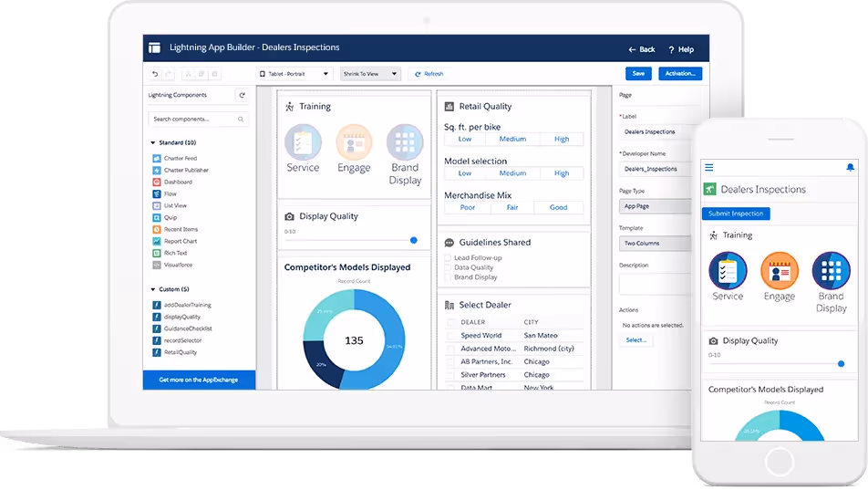Select the addDealerTraining custom component
868x490 pixels.
[182, 305]
